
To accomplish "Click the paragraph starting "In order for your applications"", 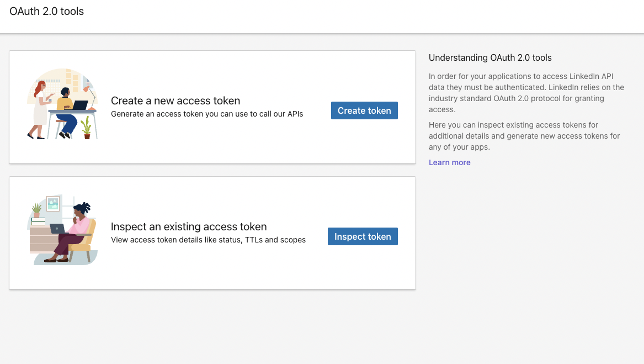I will coord(526,93).
